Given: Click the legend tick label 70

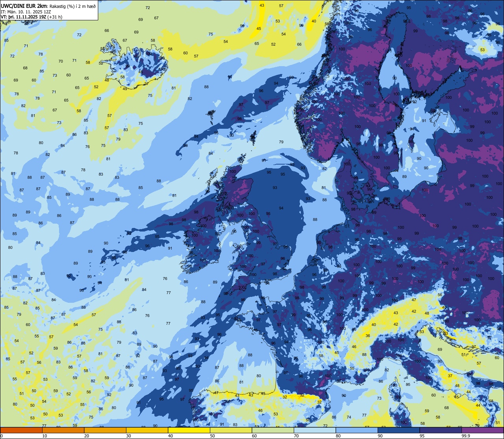Looking at the screenshot, I should tap(296, 436).
